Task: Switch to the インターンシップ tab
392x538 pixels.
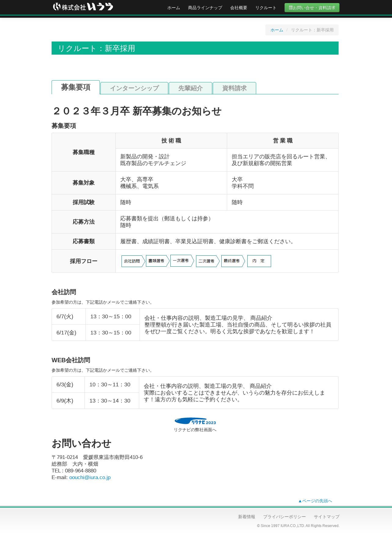Action: pyautogui.click(x=134, y=88)
